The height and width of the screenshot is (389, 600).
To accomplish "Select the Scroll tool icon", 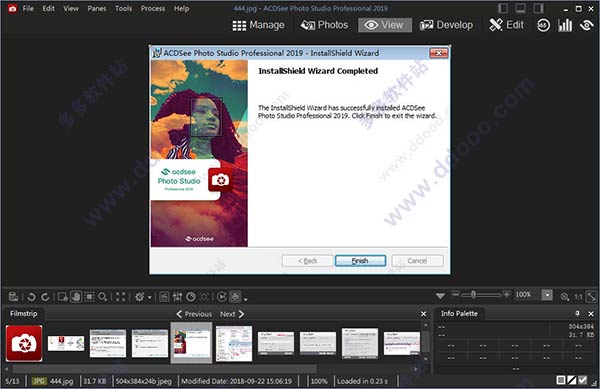I will click(x=63, y=297).
